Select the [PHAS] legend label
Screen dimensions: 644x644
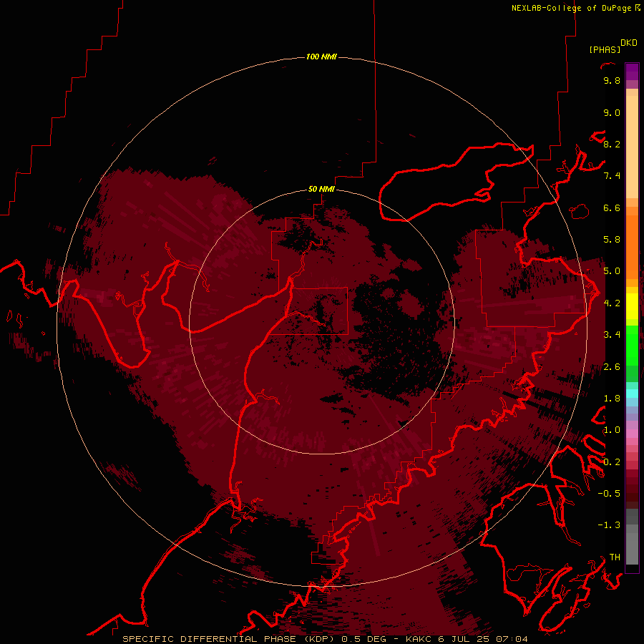pos(605,49)
